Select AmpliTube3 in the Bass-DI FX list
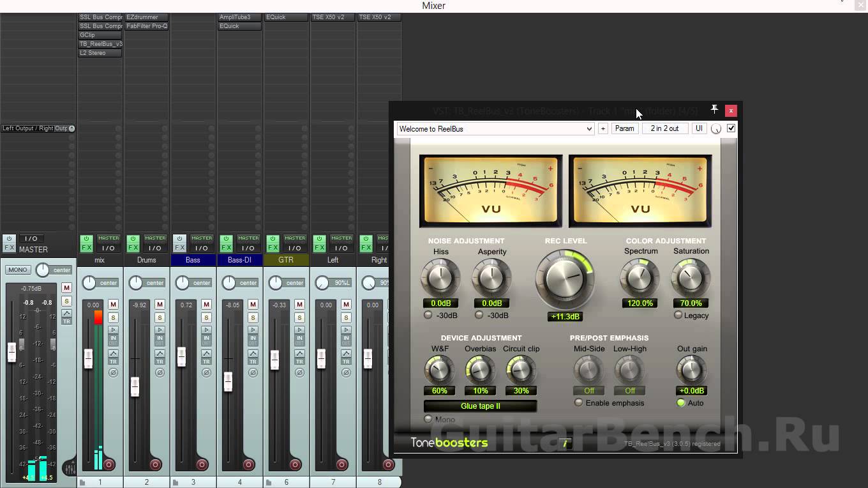This screenshot has height=488, width=868. point(240,17)
